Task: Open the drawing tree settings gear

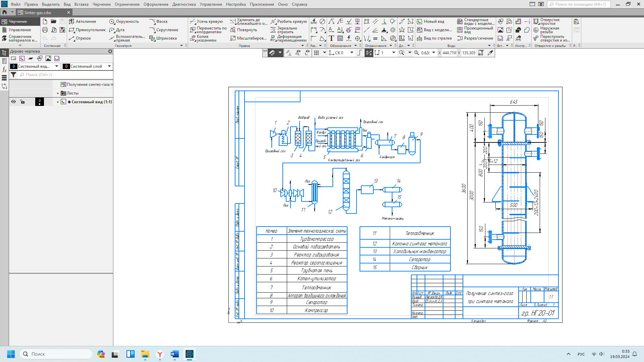Action: (x=110, y=51)
